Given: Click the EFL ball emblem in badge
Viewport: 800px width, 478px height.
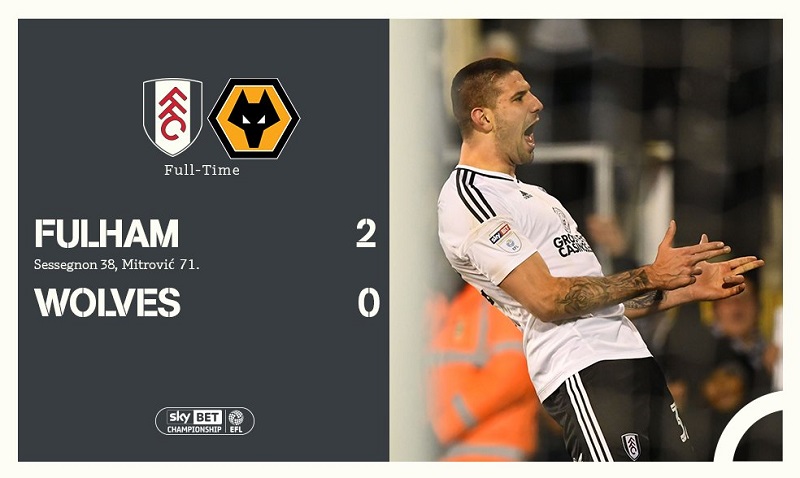Looking at the screenshot, I should [x=236, y=418].
